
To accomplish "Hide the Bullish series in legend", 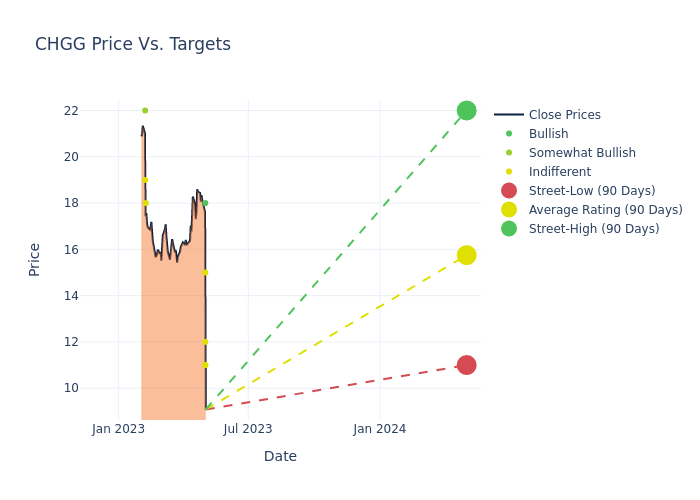I will [548, 134].
